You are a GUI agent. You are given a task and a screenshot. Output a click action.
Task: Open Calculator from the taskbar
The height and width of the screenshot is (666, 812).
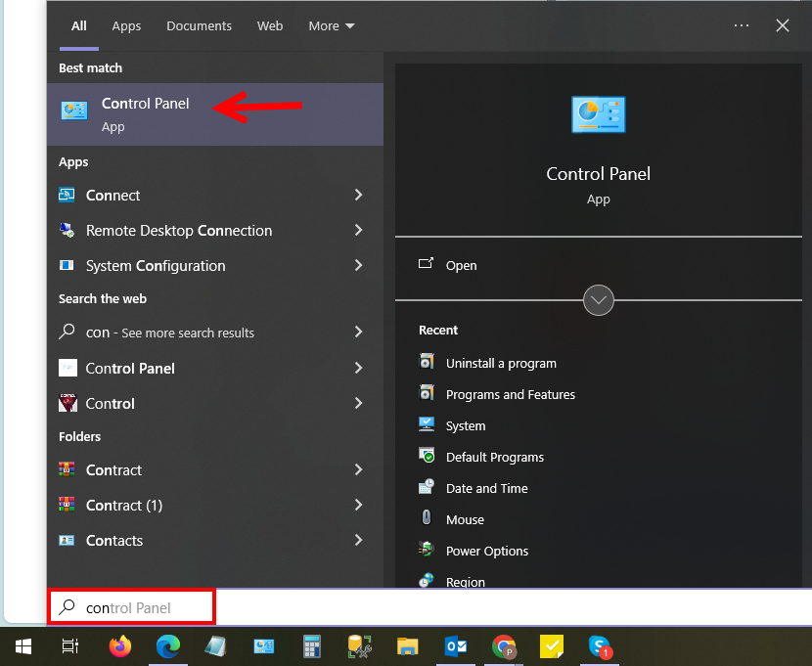coord(312,646)
